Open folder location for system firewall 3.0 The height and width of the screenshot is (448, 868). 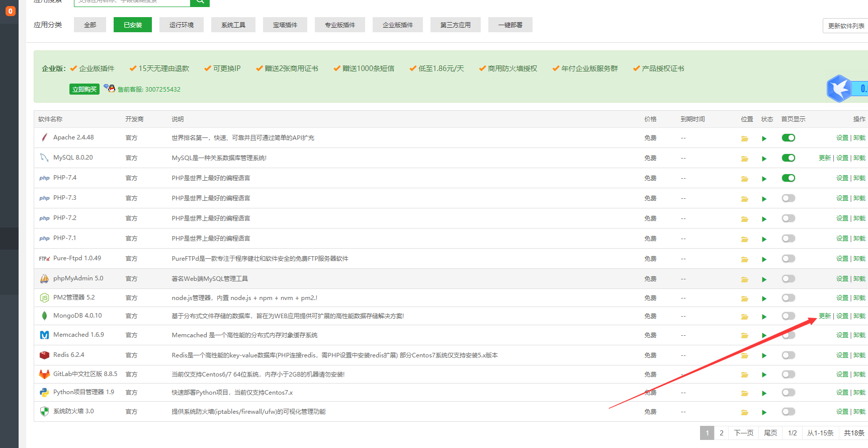pos(744,412)
